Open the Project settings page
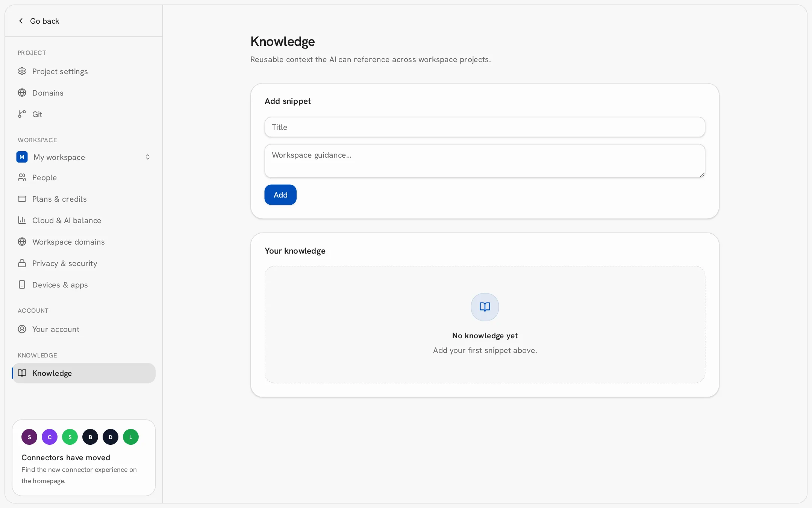Screen dimensions: 812x508 tap(84, 71)
